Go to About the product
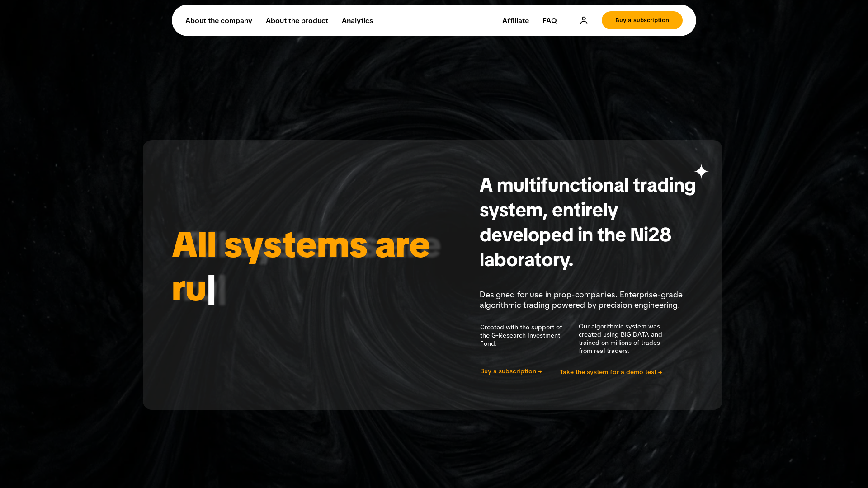Image resolution: width=868 pixels, height=488 pixels. (297, 20)
